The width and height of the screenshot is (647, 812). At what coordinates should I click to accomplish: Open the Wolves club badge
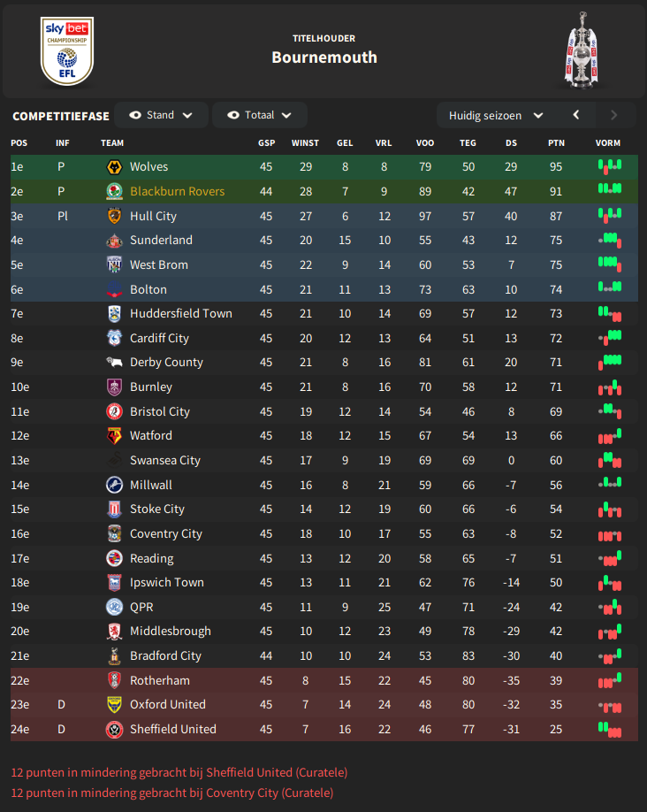114,167
